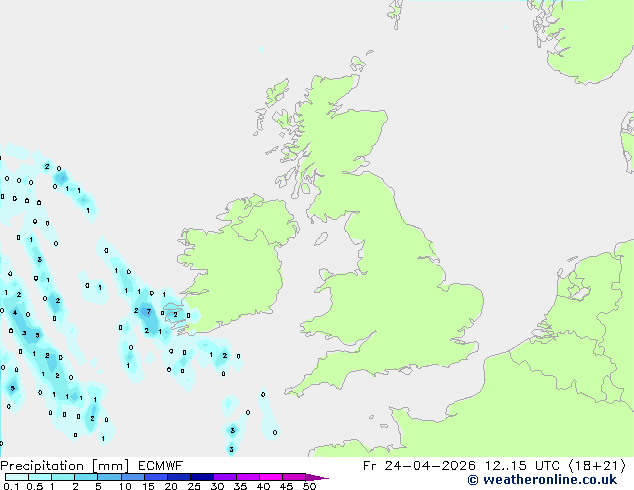Click the '35' legend scale label
Screen dimensions: 634x490
pyautogui.click(x=240, y=486)
